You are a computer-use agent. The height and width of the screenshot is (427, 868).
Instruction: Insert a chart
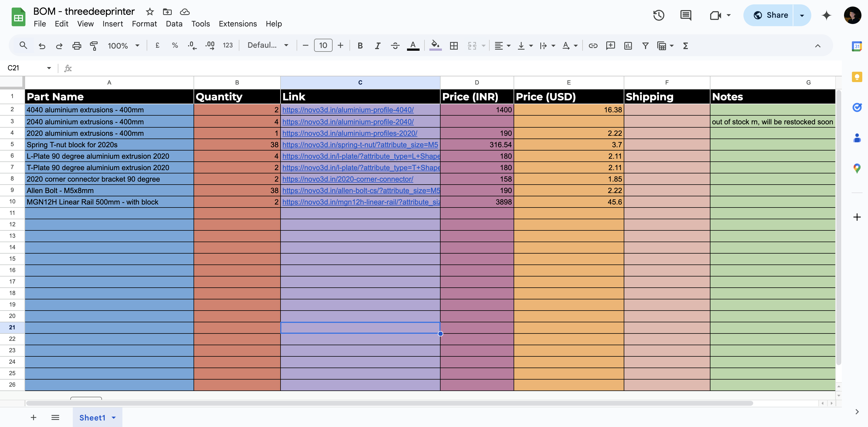[x=628, y=46]
